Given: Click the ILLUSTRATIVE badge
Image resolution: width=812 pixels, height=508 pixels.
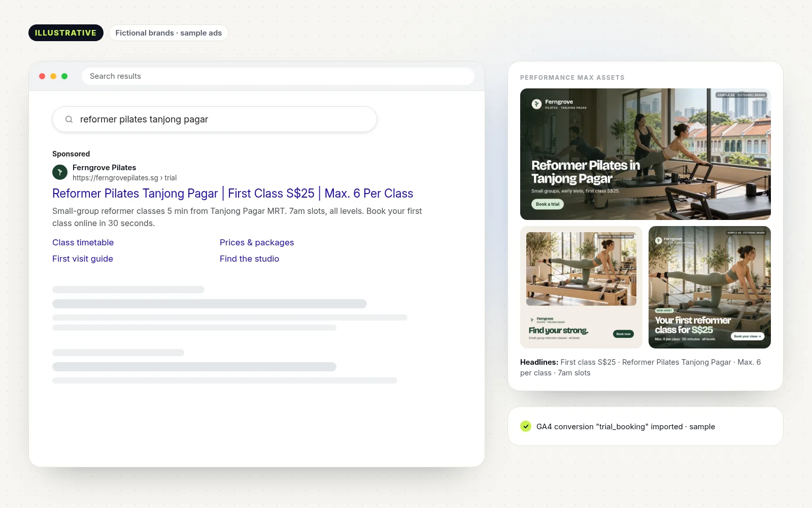Looking at the screenshot, I should click(x=66, y=33).
